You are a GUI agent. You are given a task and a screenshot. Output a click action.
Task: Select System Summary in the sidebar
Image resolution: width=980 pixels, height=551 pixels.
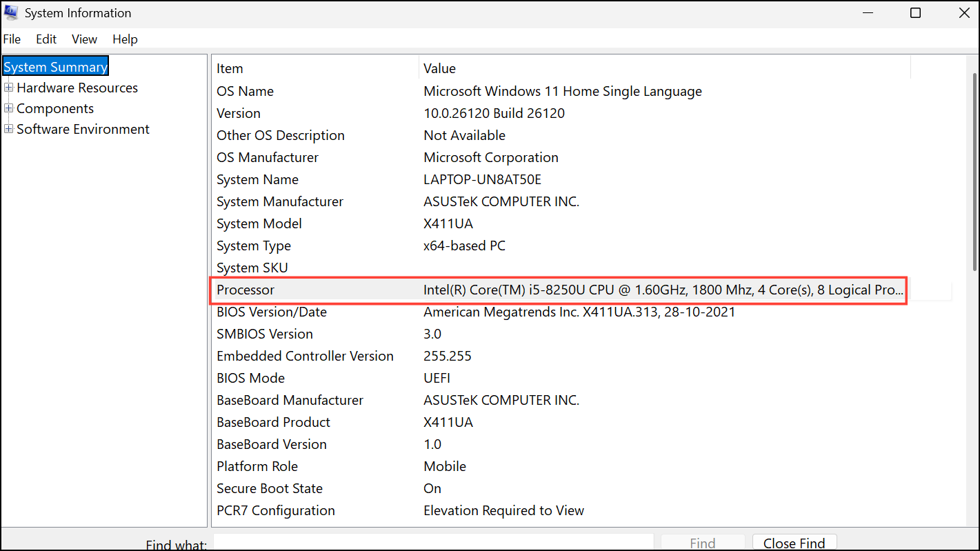tap(55, 66)
